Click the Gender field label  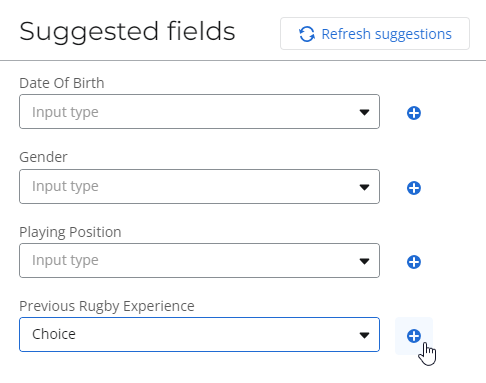pyautogui.click(x=43, y=157)
